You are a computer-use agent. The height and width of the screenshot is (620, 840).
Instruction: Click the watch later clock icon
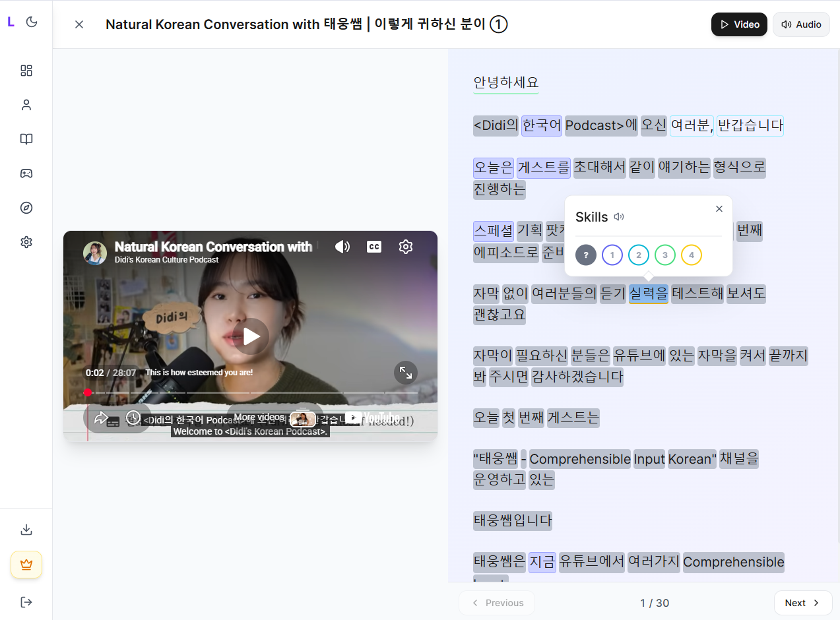point(133,418)
